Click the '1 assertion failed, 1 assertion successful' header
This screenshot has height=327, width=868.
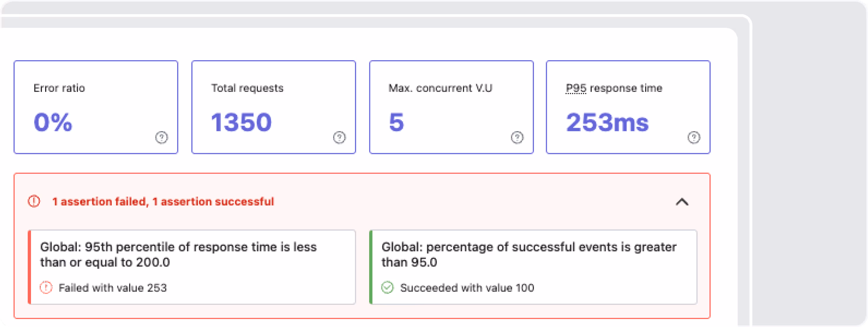tap(163, 202)
